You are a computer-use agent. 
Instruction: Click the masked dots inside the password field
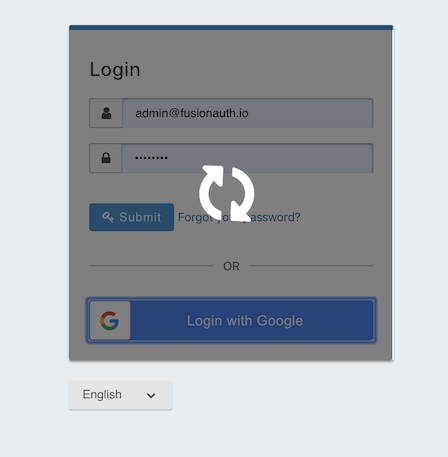151,158
